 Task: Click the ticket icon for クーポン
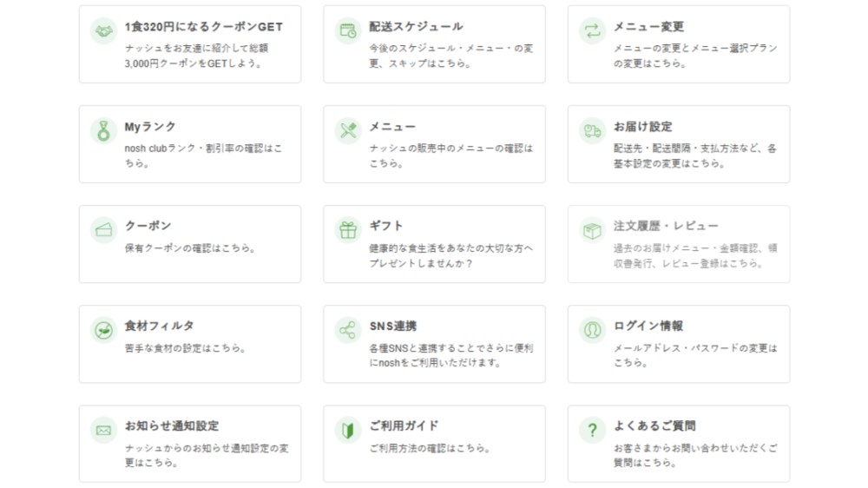point(103,231)
